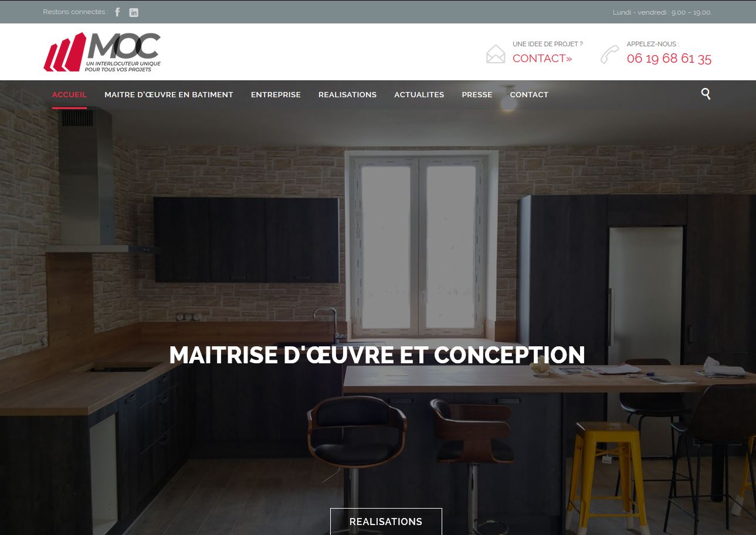Click the CONTACT item in navigation bar
Image resolution: width=756 pixels, height=535 pixels.
529,94
